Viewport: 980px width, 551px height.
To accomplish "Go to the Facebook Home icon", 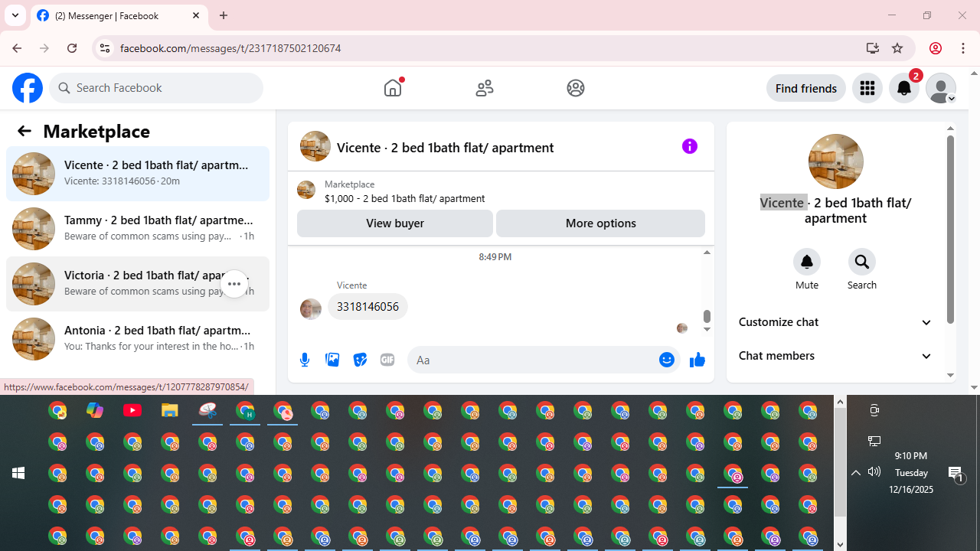I will 393,88.
